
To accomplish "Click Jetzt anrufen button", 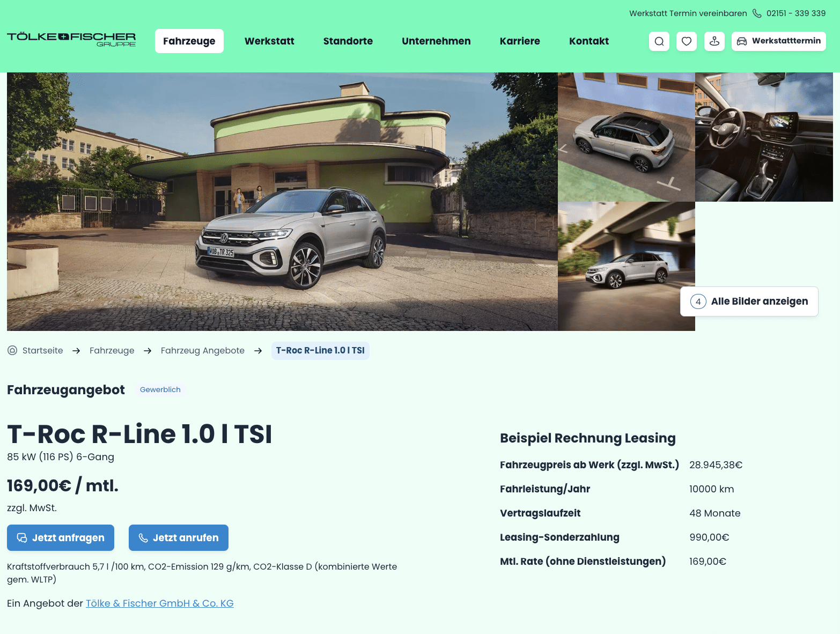I will [179, 537].
